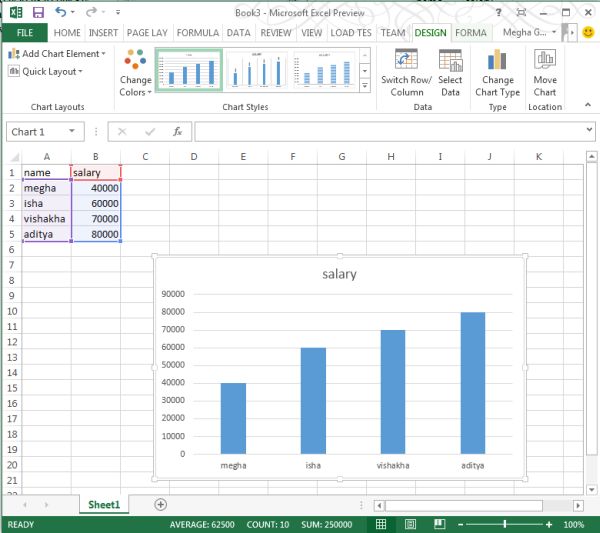600x533 pixels.
Task: Click the zoom slider in status bar
Action: click(x=505, y=524)
